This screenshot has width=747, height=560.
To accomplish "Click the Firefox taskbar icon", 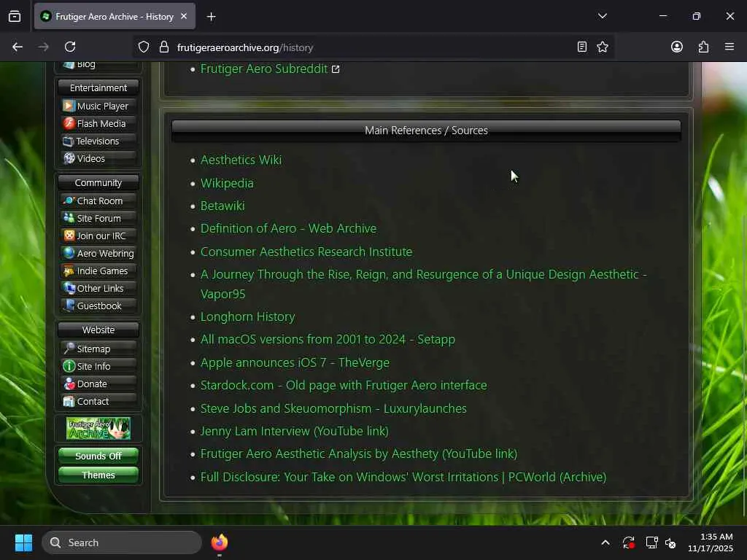I will click(219, 542).
